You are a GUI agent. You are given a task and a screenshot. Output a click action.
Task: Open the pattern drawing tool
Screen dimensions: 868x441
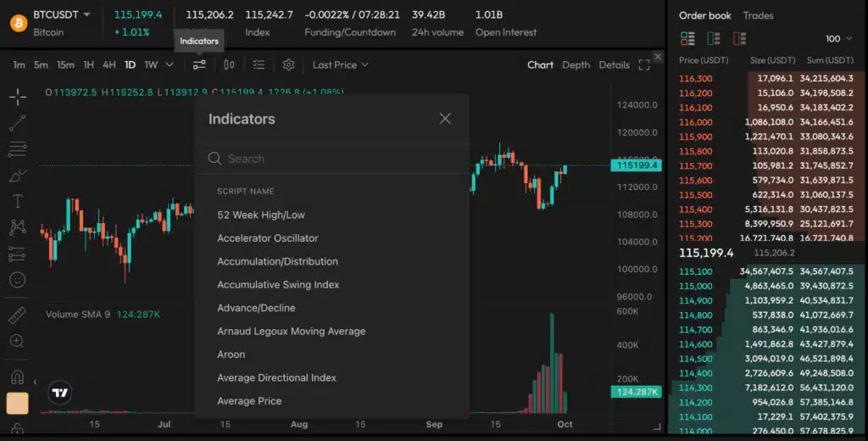[x=17, y=226]
